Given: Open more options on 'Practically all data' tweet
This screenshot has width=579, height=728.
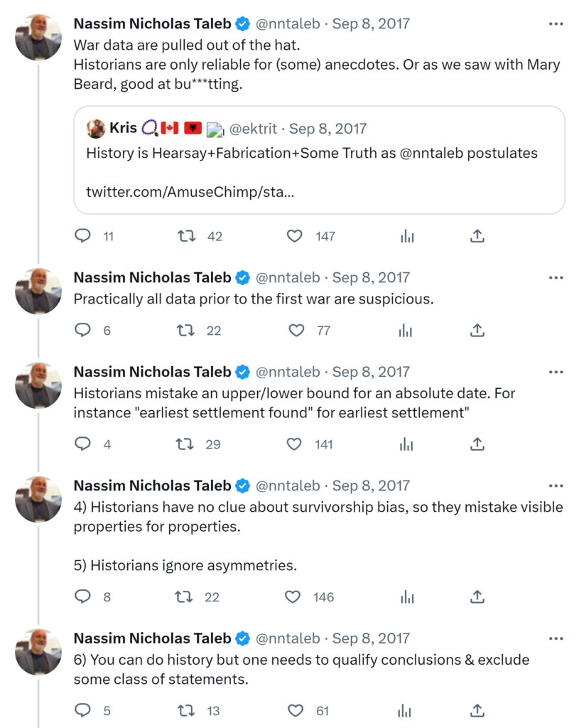Looking at the screenshot, I should click(556, 277).
